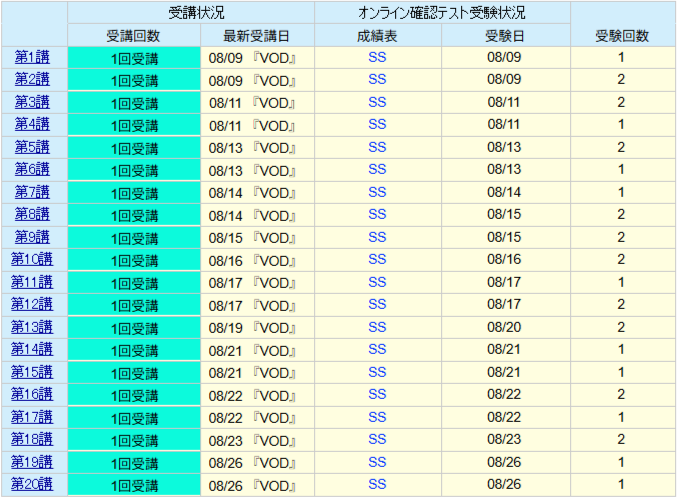Click the 受験回数 column header
Image resolution: width=690 pixels, height=502 pixels.
(621, 35)
